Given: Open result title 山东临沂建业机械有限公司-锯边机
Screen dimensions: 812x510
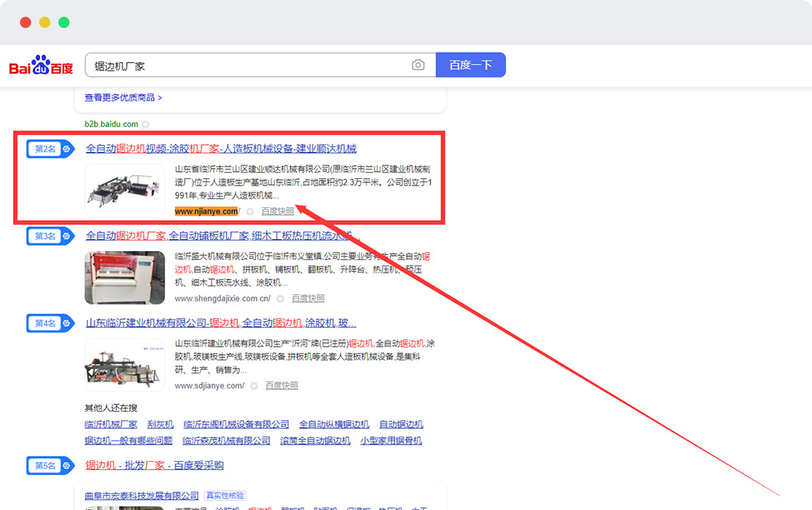Looking at the screenshot, I should click(221, 323).
